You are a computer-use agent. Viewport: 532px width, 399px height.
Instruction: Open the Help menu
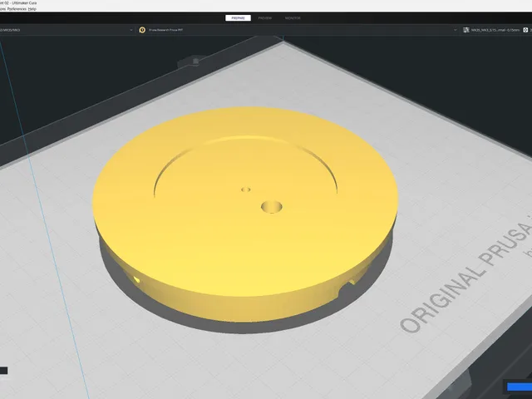[x=32, y=9]
